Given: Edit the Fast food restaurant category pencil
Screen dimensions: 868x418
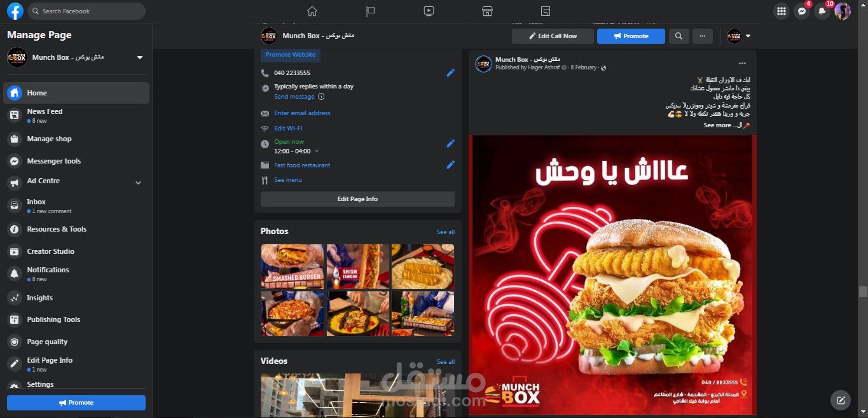Looking at the screenshot, I should click(450, 165).
